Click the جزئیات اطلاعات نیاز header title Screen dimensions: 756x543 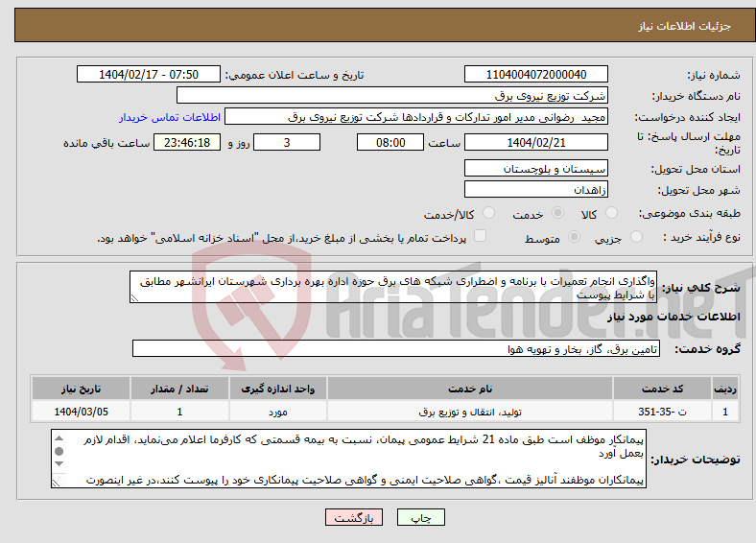tap(685, 26)
